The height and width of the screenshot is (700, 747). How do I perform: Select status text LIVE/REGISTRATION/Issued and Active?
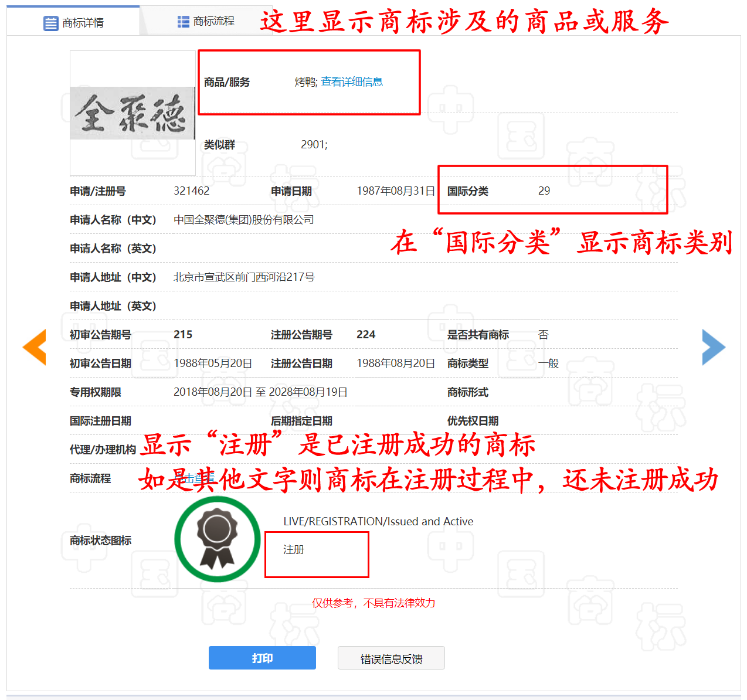tap(378, 521)
